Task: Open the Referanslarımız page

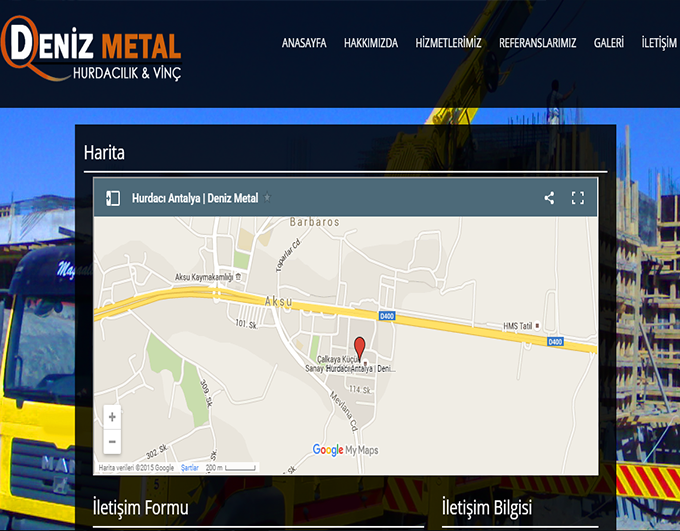Action: [x=537, y=43]
